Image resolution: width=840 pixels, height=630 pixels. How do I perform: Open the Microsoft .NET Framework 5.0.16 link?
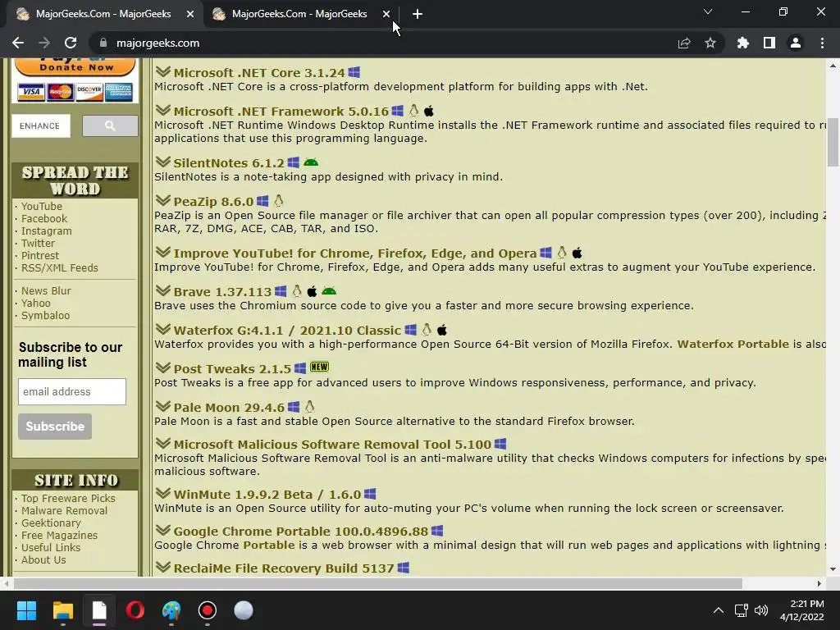coord(281,112)
